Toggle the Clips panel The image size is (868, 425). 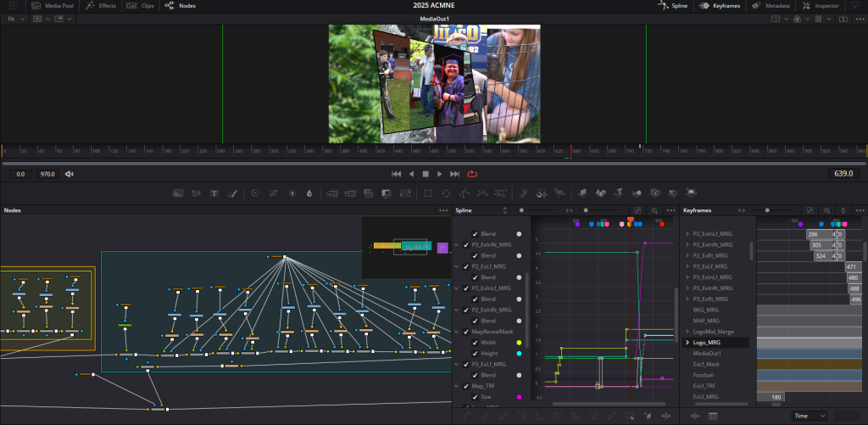(140, 6)
